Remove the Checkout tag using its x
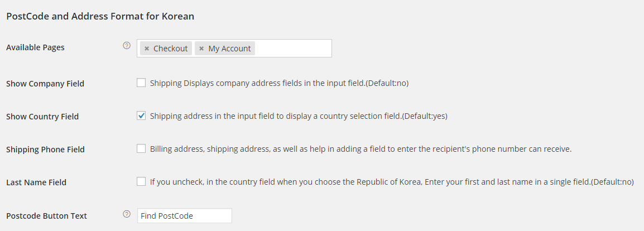This screenshot has height=231, width=644. [x=147, y=49]
